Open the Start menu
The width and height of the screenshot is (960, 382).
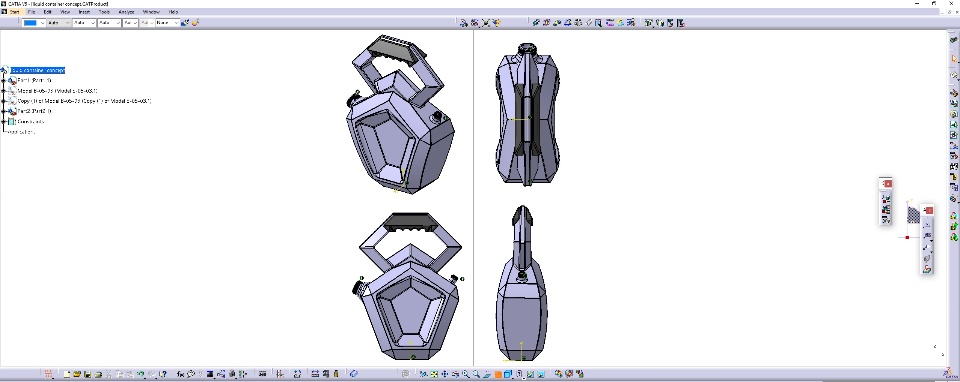(x=14, y=12)
